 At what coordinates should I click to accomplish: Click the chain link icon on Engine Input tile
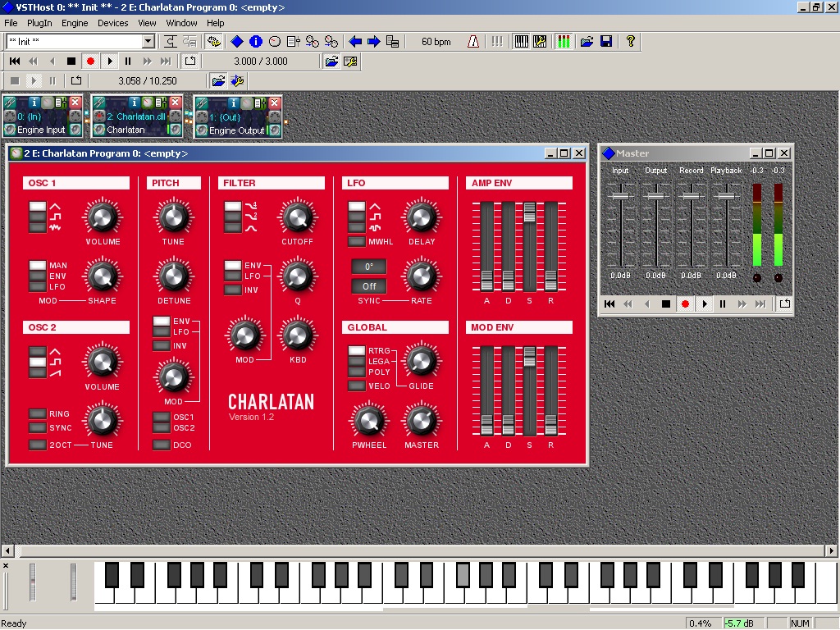[10, 103]
